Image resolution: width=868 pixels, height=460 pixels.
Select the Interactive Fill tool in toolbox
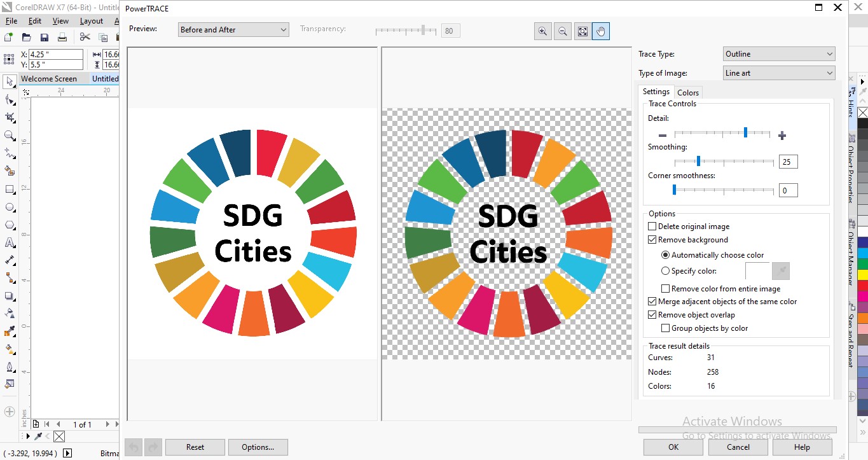click(10, 349)
